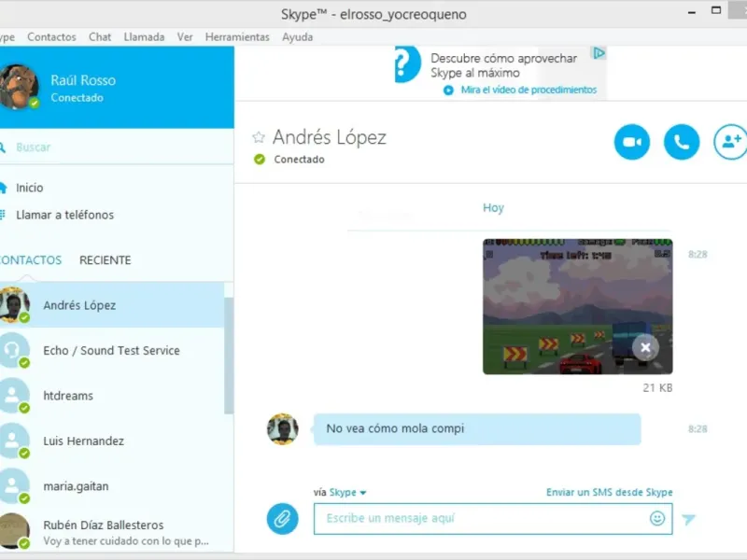
Task: Select htdreams in contact list
Action: 112,396
